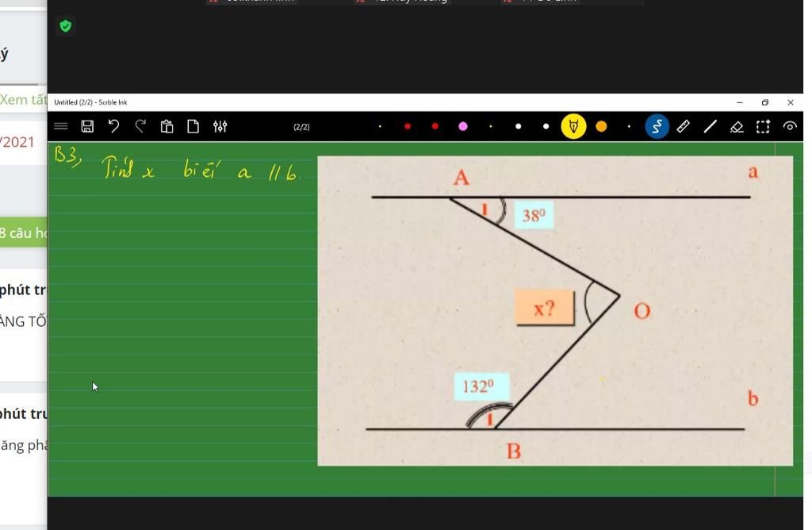The height and width of the screenshot is (530, 812).
Task: Click the green '8 câu hỏ' button behind
Action: [x=23, y=232]
